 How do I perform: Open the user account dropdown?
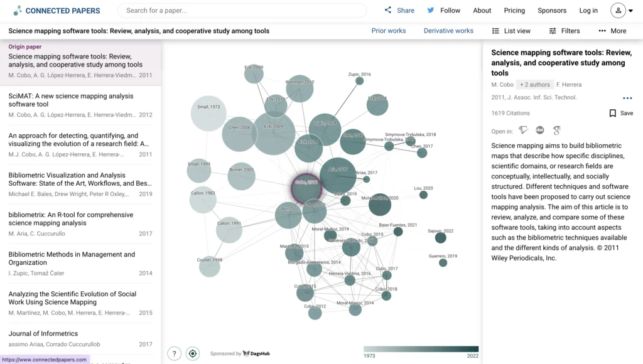click(622, 11)
